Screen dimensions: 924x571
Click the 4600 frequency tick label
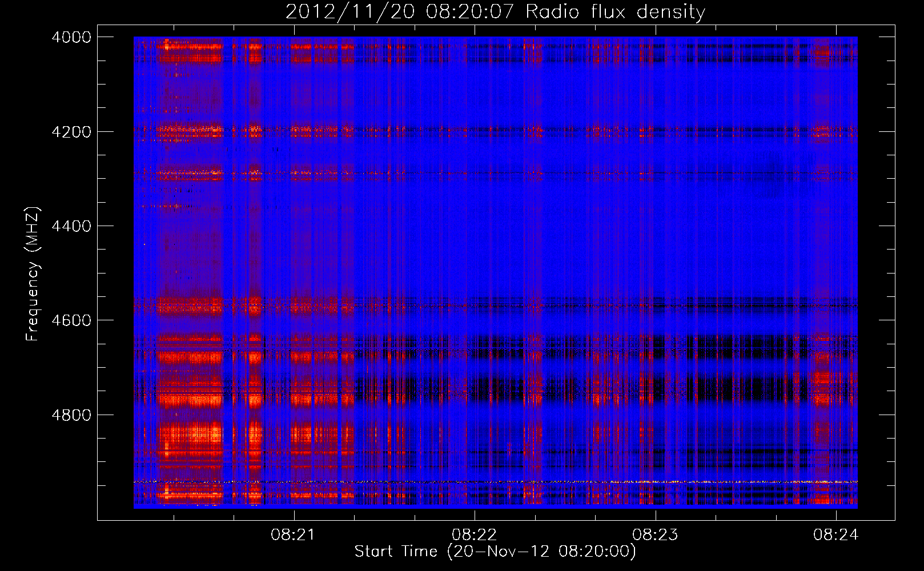pyautogui.click(x=71, y=320)
